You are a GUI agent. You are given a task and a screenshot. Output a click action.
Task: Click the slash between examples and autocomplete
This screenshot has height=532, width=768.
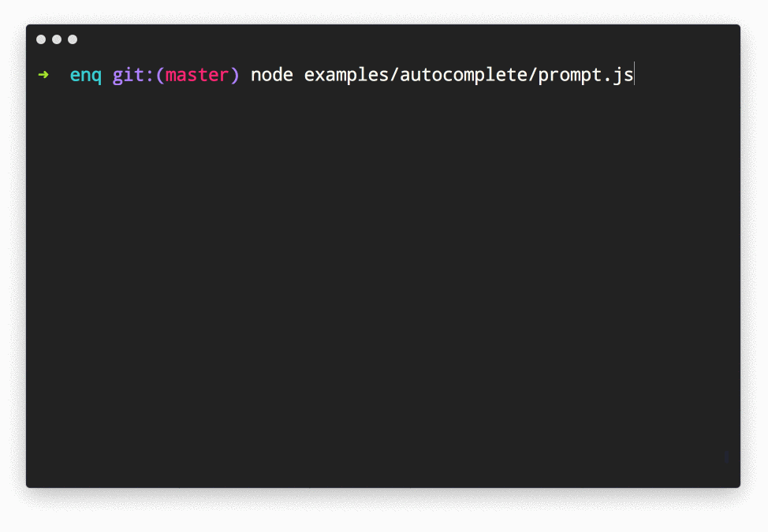point(394,75)
